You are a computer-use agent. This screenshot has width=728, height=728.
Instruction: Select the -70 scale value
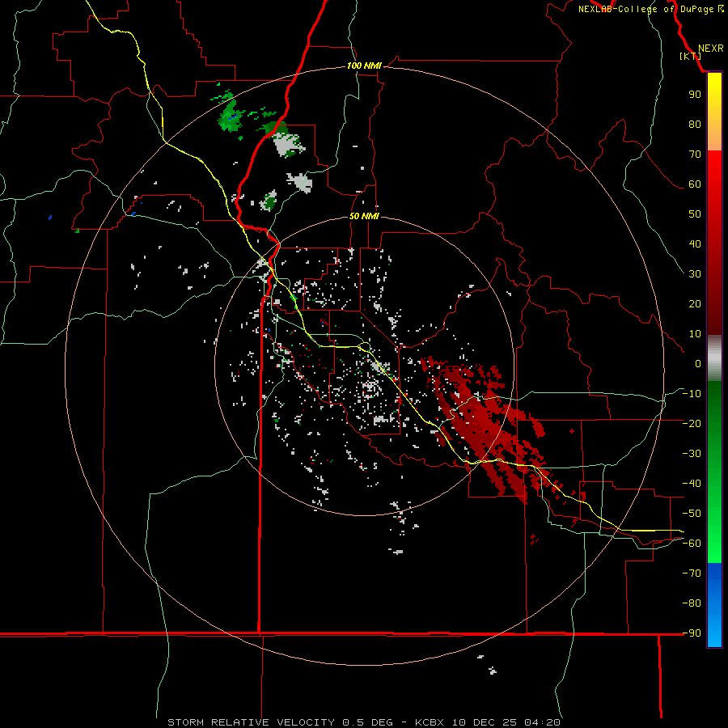(x=692, y=574)
